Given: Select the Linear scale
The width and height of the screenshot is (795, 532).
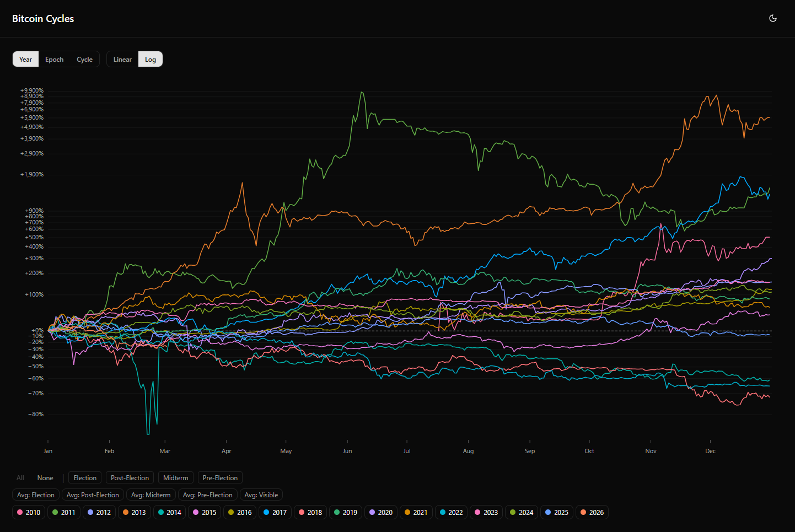Looking at the screenshot, I should (x=122, y=60).
